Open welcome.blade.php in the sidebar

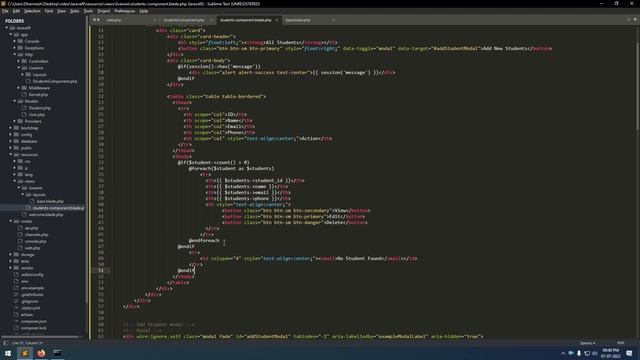coord(46,215)
